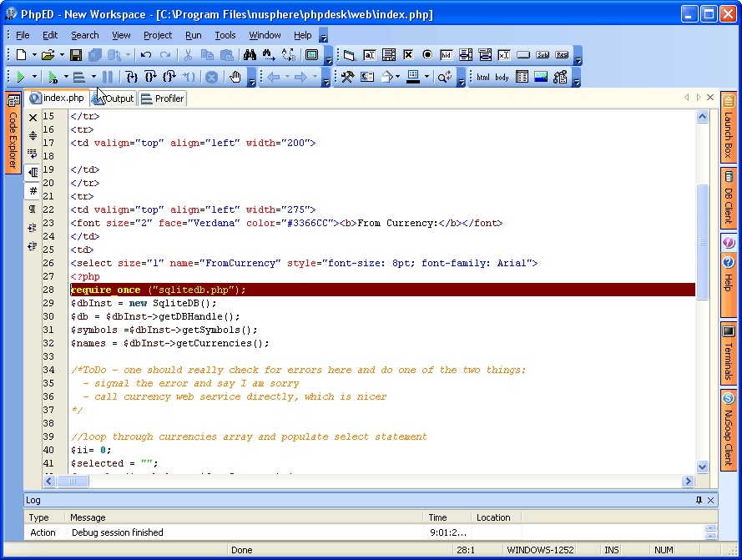Screen dimensions: 742x560
Task: Start Run with the green play icon
Action: pos(20,77)
